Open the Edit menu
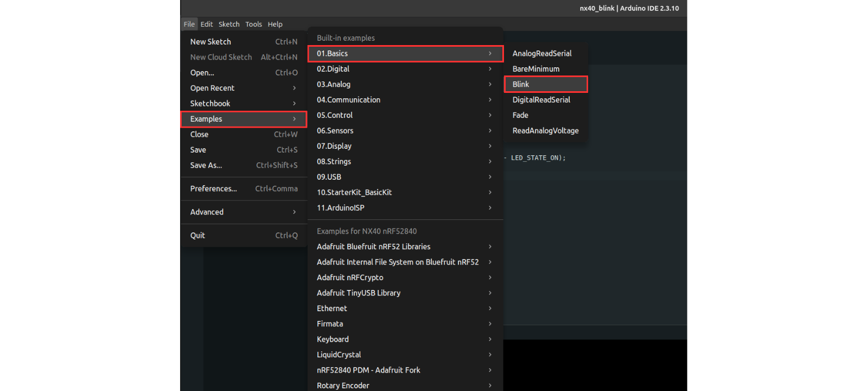The width and height of the screenshot is (868, 391). pos(207,24)
